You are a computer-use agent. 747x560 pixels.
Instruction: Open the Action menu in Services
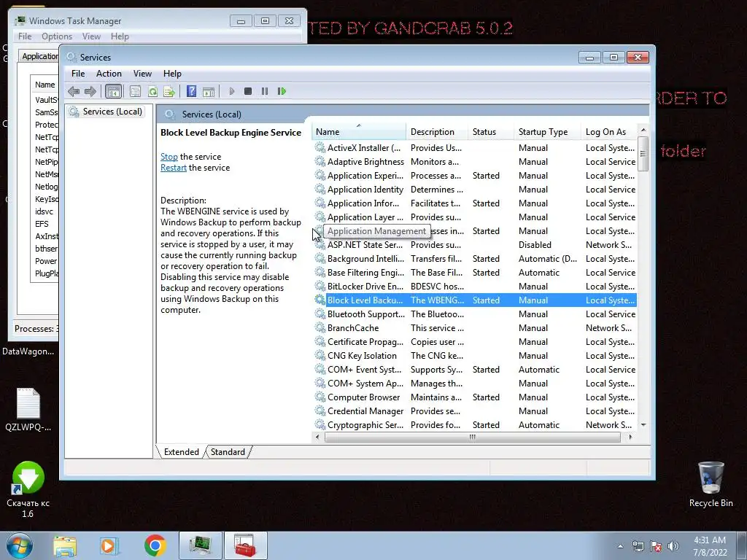(109, 74)
